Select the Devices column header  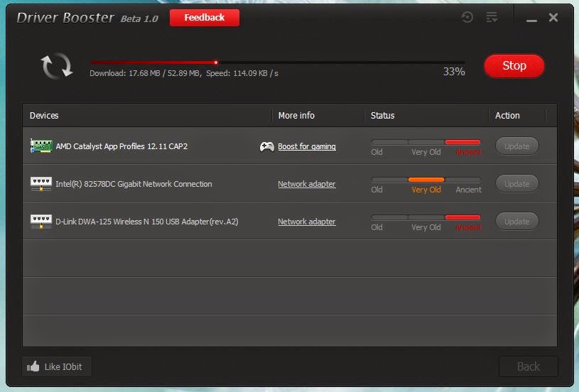pyautogui.click(x=44, y=116)
